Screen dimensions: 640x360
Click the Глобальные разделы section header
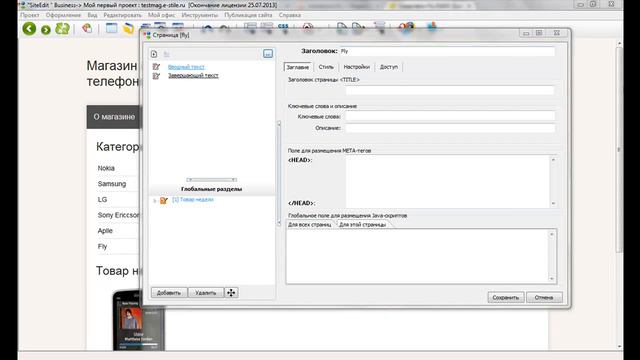211,189
